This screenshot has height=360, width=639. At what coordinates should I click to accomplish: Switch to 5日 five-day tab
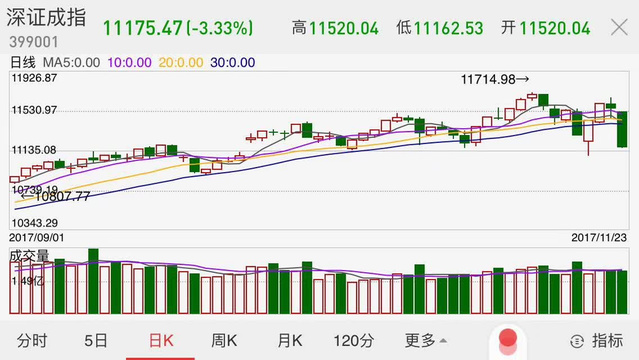coord(96,340)
